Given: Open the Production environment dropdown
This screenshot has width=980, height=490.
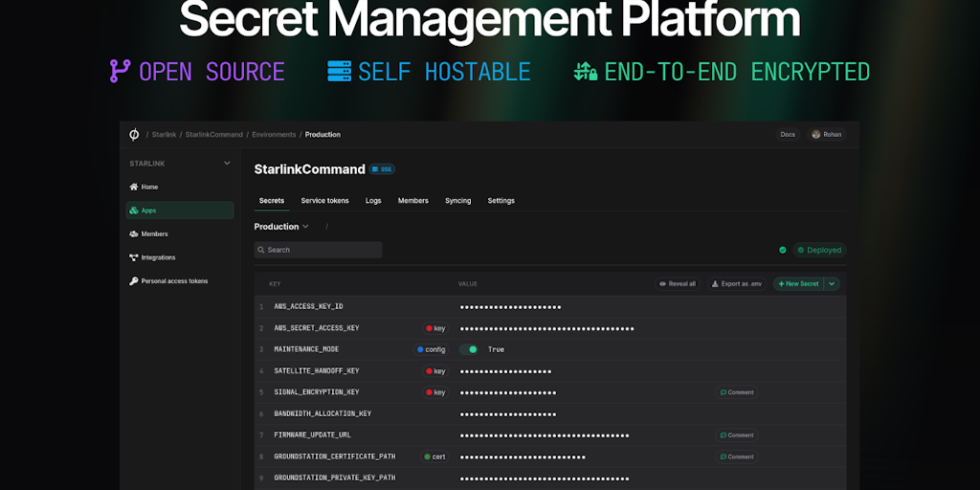Looking at the screenshot, I should [x=281, y=227].
